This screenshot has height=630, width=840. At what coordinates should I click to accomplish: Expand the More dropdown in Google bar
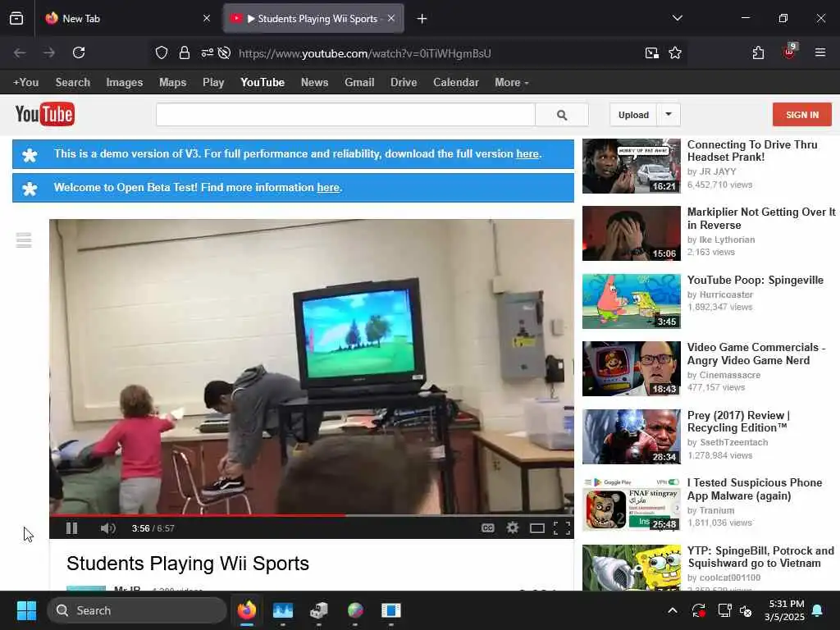click(x=512, y=83)
